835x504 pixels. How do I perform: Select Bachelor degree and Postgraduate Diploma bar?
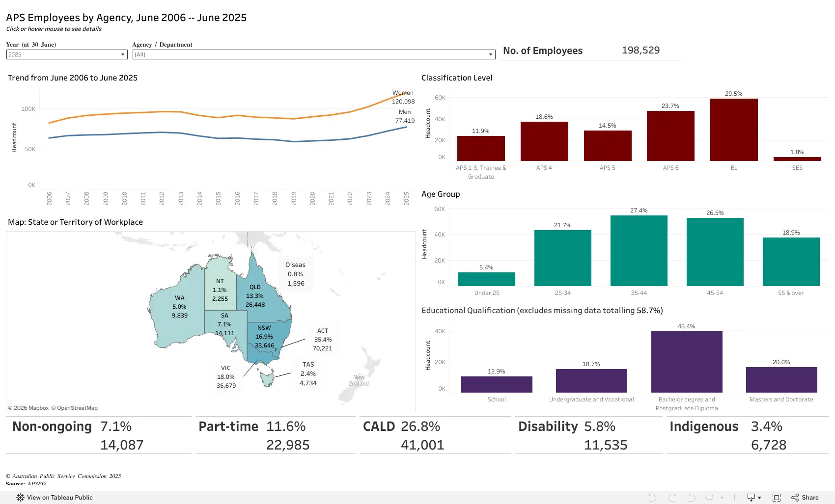[687, 362]
